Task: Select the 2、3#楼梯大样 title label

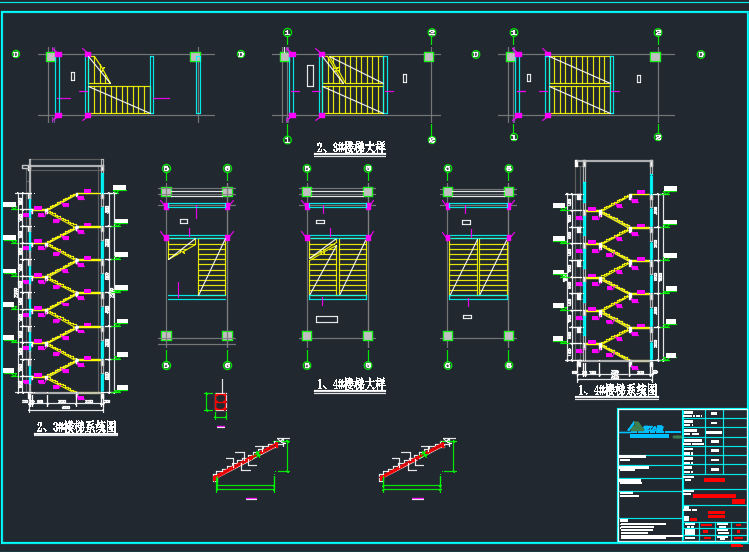Action: (x=350, y=147)
